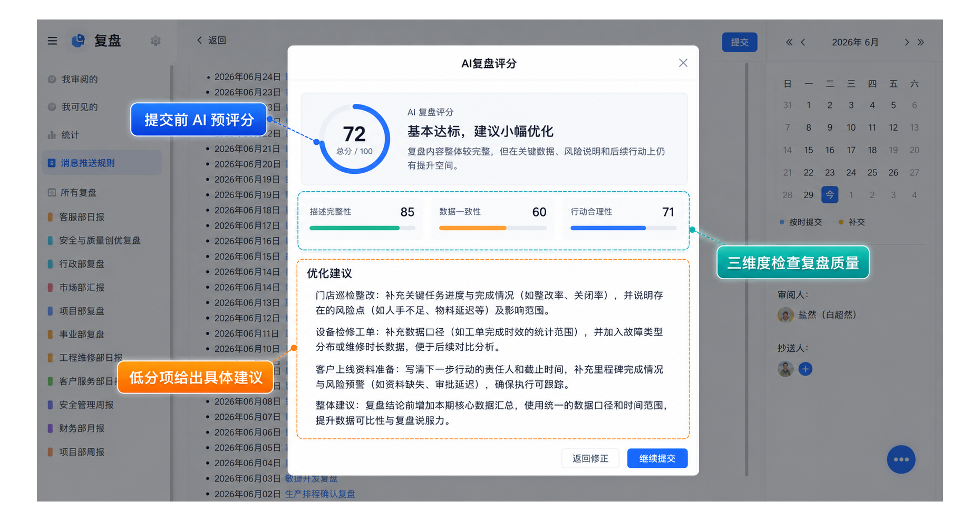Open the 统计 sidebar item

(63, 135)
